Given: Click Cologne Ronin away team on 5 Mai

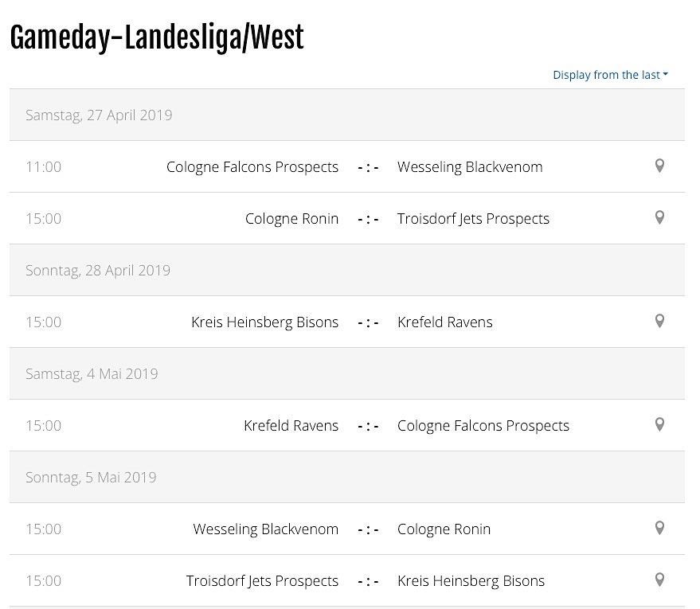Looking at the screenshot, I should [444, 529].
